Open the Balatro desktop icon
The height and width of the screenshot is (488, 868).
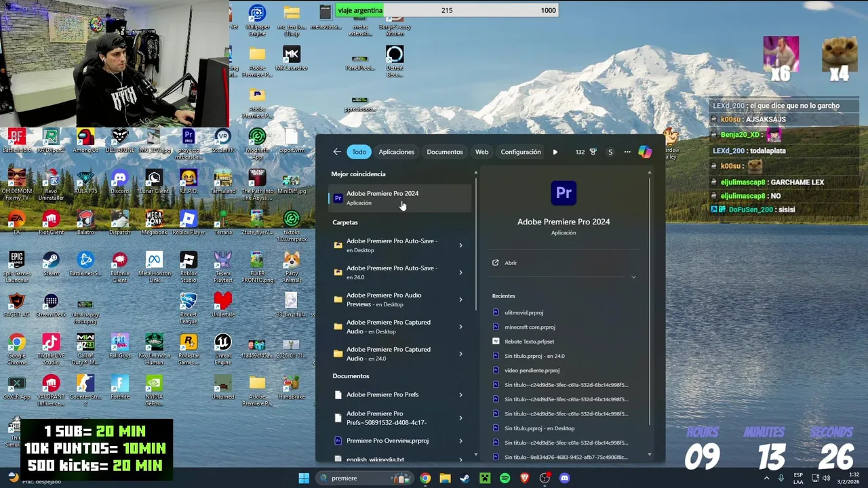pos(85,223)
